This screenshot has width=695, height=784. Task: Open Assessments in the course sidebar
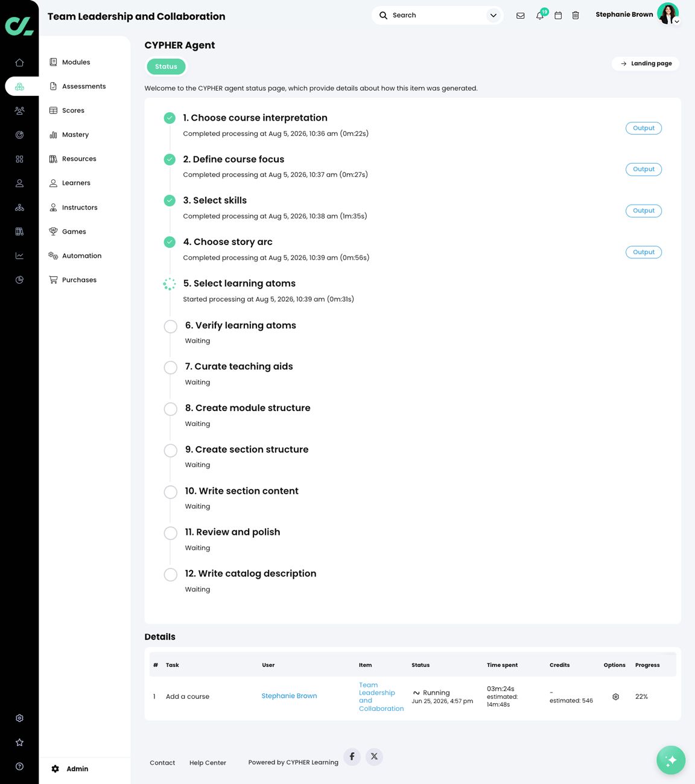pos(84,86)
